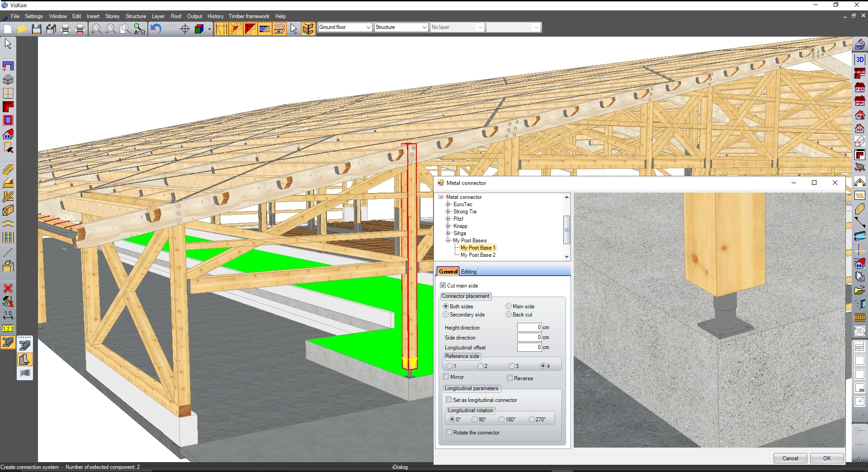Click the Save floppy disk icon

pyautogui.click(x=37, y=29)
